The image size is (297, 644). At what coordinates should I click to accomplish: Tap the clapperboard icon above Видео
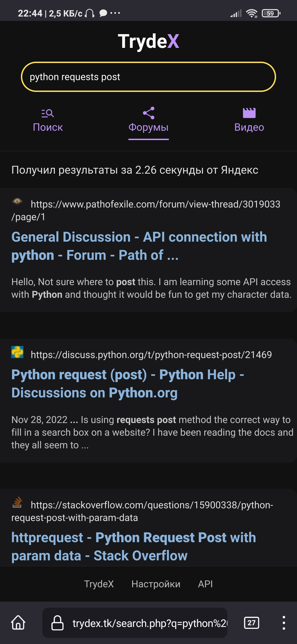point(249,113)
